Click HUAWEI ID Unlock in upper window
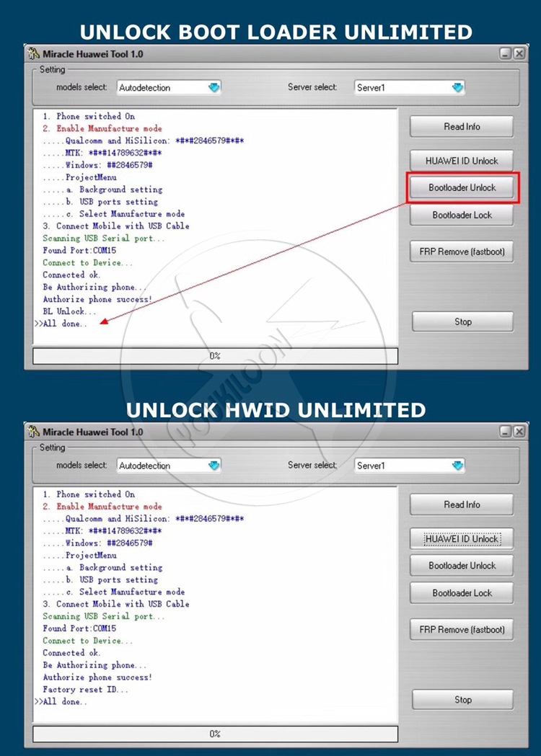The width and height of the screenshot is (541, 756). (462, 161)
